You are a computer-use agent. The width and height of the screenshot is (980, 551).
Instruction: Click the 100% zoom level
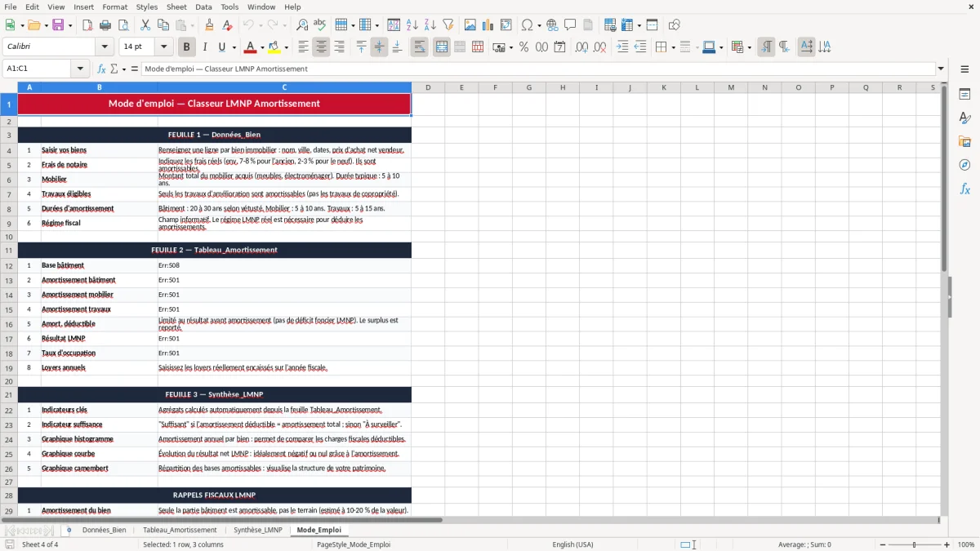(966, 544)
